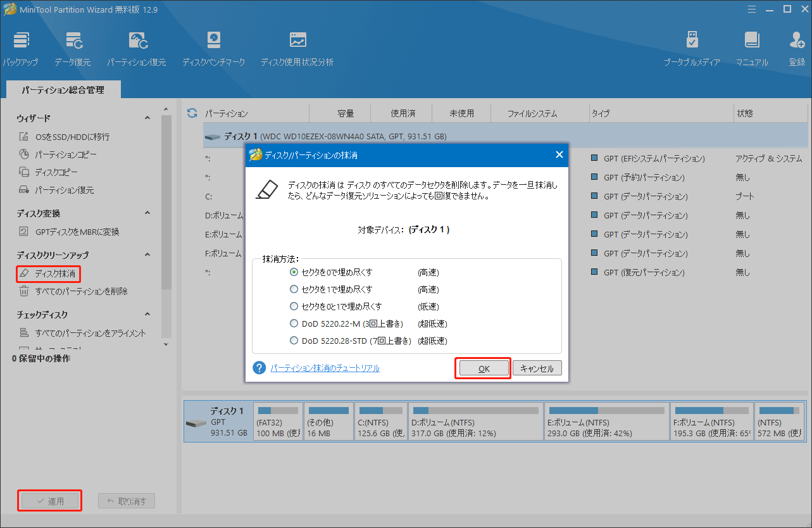Choose すべてのパーティションを削除
This screenshot has height=528, width=812.
pos(73,291)
